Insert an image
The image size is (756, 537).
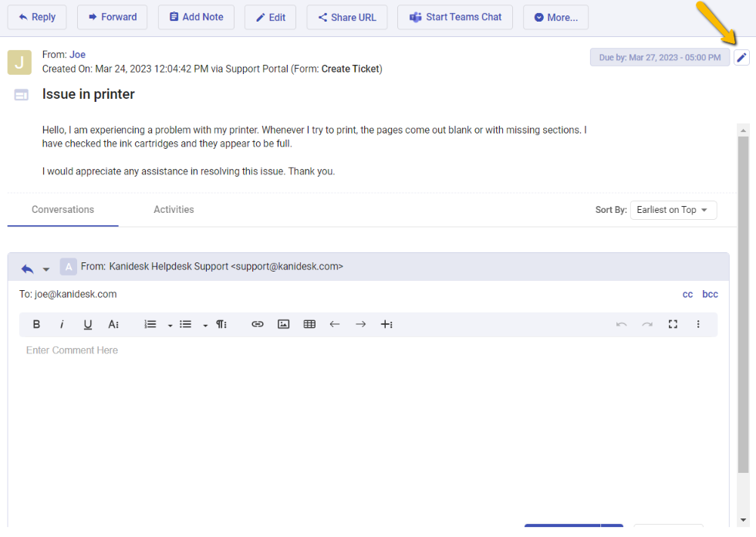click(284, 324)
